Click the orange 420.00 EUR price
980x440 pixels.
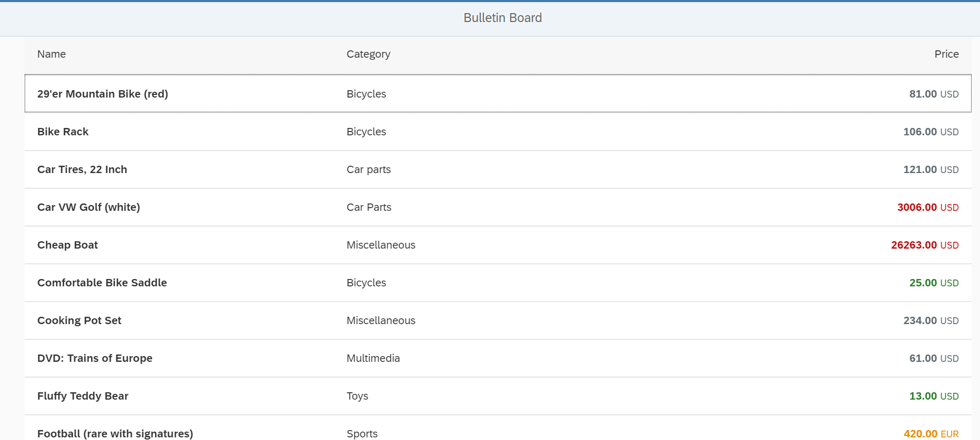click(x=931, y=434)
